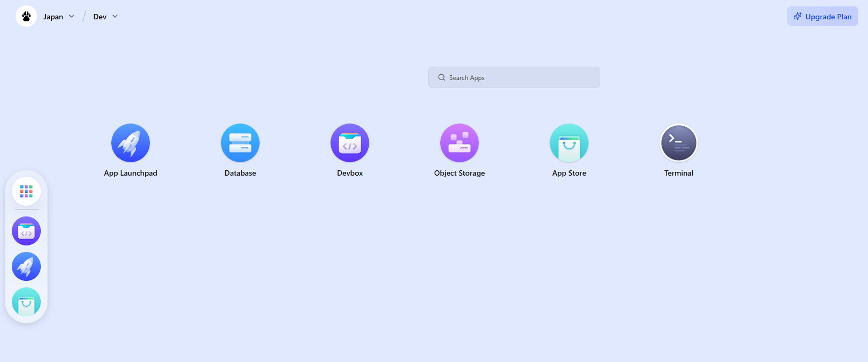Launch the Terminal app icon

pyautogui.click(x=679, y=143)
